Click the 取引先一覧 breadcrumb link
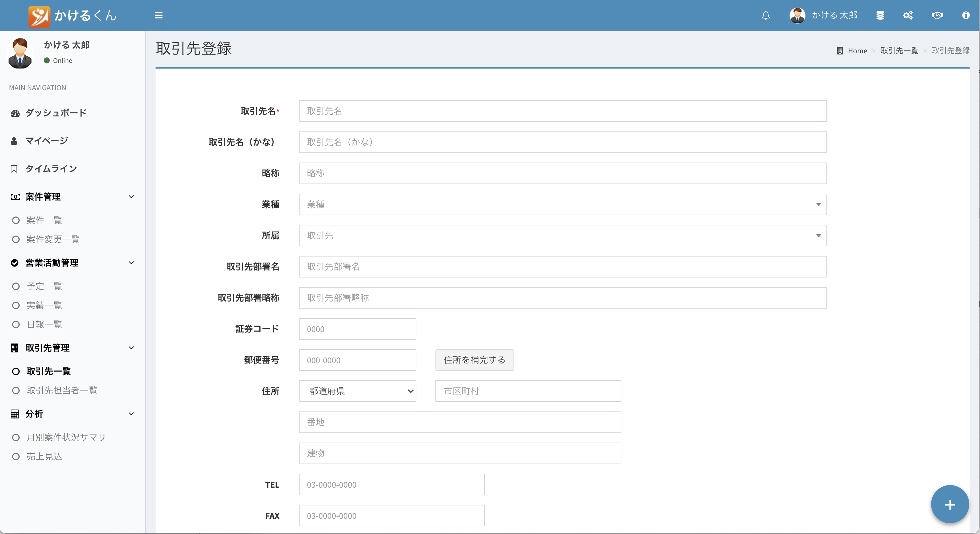This screenshot has width=980, height=534. (x=899, y=50)
